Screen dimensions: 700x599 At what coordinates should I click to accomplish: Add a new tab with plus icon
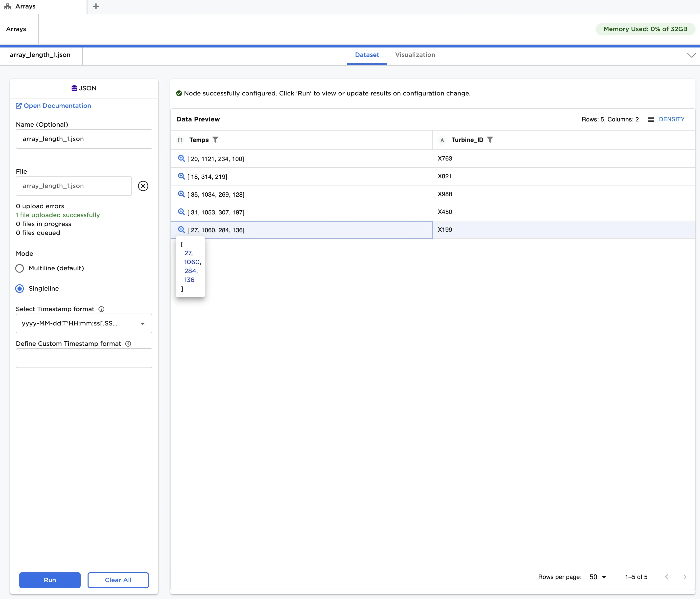[96, 6]
